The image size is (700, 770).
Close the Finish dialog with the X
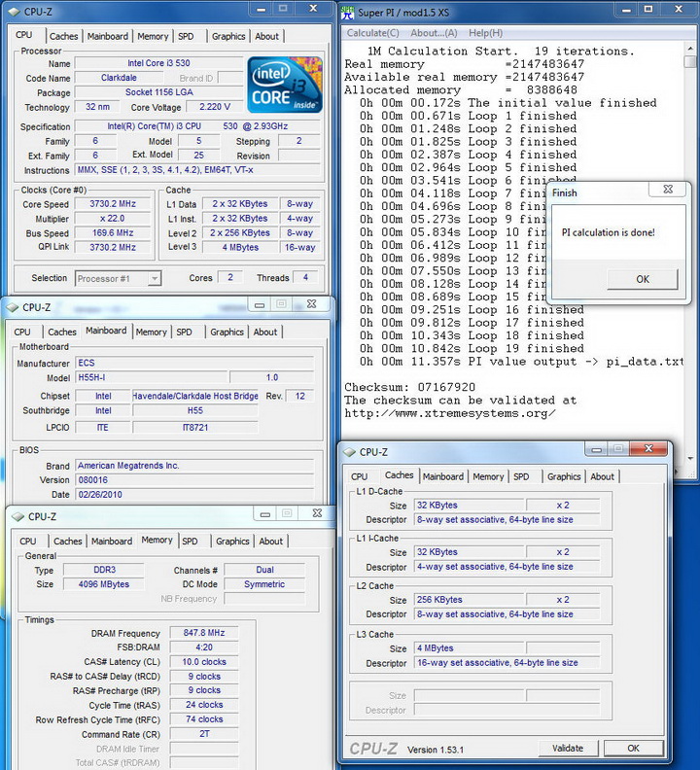tap(668, 189)
